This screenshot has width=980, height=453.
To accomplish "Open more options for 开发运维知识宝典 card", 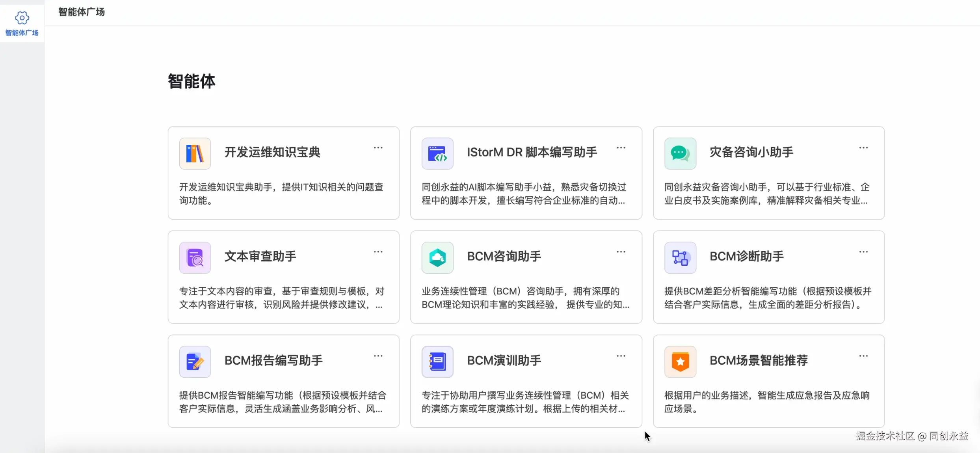I will point(378,148).
